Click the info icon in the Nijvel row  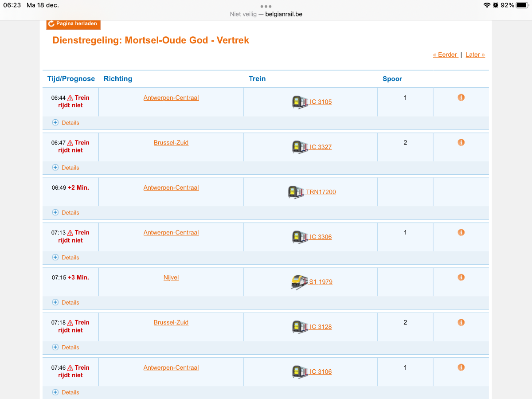click(461, 277)
